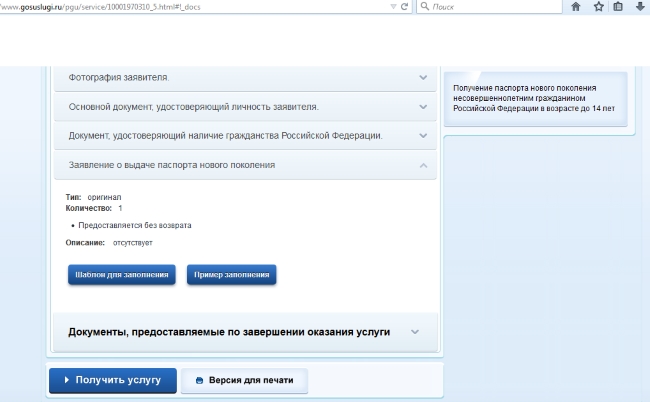Expand Документы, предоставляемые по завершении оказания услуги
Image resolution: width=650 pixels, height=402 pixels.
point(415,331)
